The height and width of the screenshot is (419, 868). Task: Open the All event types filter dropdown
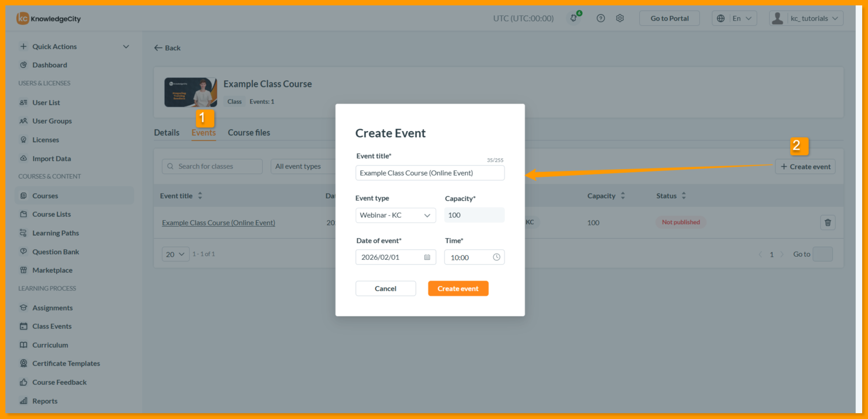(303, 166)
